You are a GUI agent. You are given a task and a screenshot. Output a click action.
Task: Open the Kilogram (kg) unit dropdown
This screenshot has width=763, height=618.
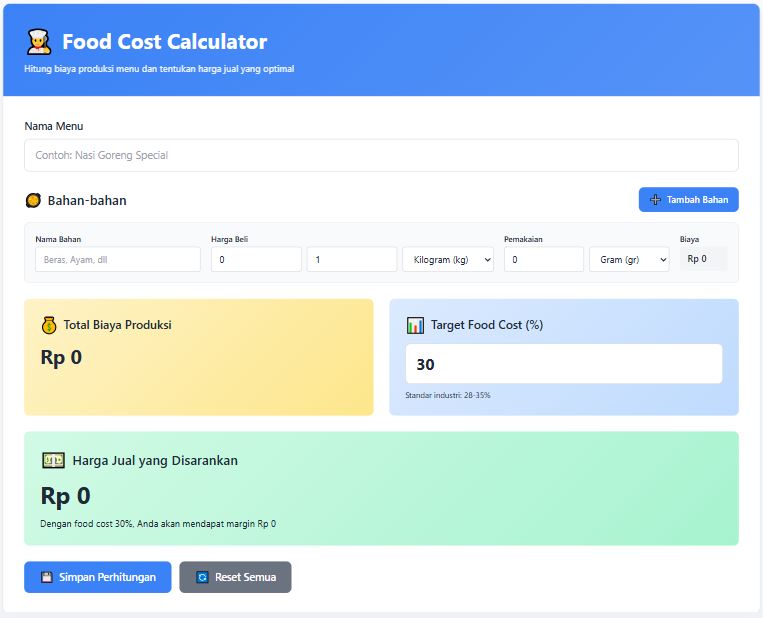[x=448, y=260]
